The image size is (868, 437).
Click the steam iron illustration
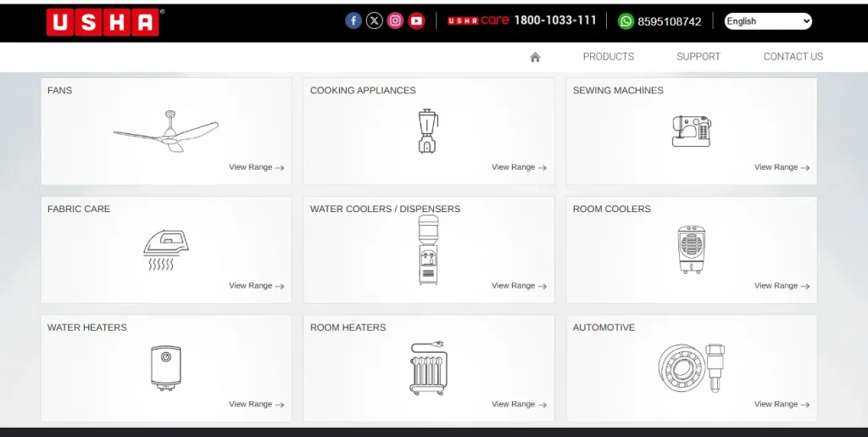click(166, 249)
